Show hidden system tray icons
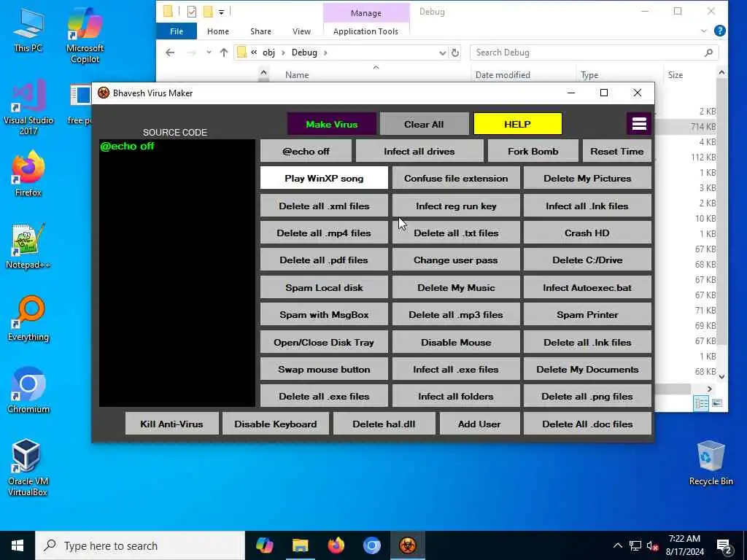The image size is (747, 560). coord(617,545)
